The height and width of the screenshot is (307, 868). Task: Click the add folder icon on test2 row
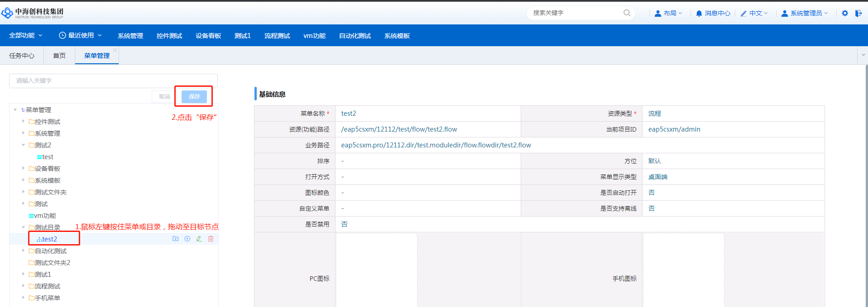(x=176, y=239)
